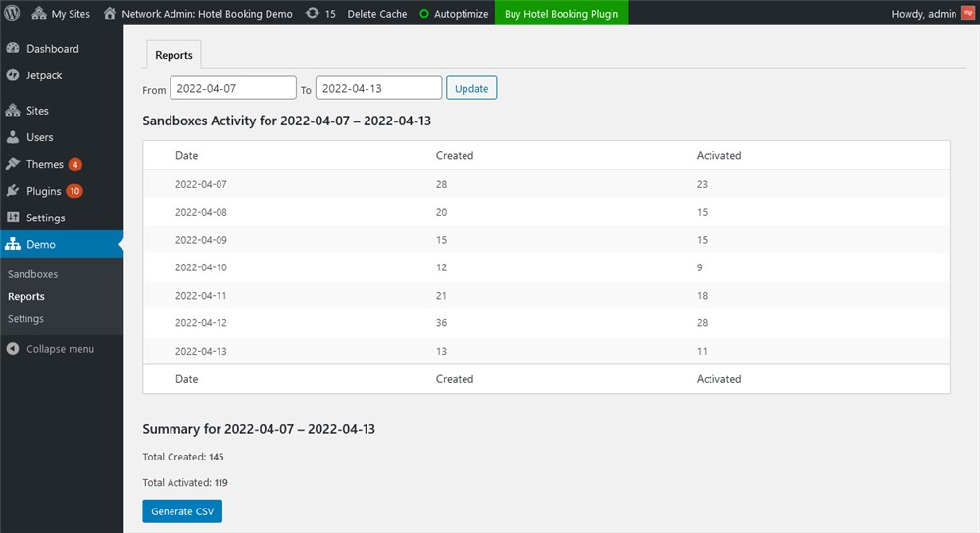The image size is (980, 533).
Task: Click the date cell 2022-04-08
Action: (x=201, y=212)
